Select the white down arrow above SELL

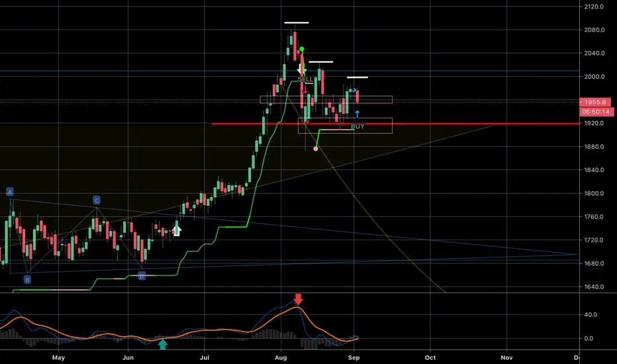pos(301,69)
